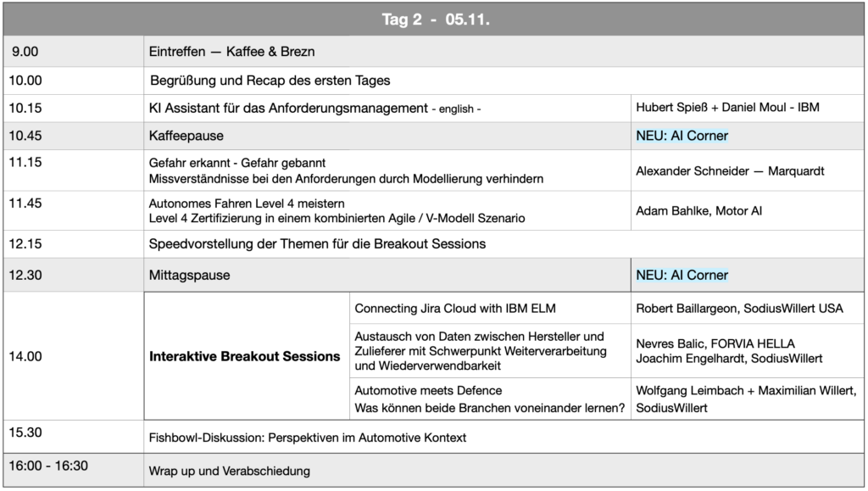Viewport: 868px width, 491px height.
Task: Select the 'Automotive meets Defence' breakout topic
Action: pos(428,391)
